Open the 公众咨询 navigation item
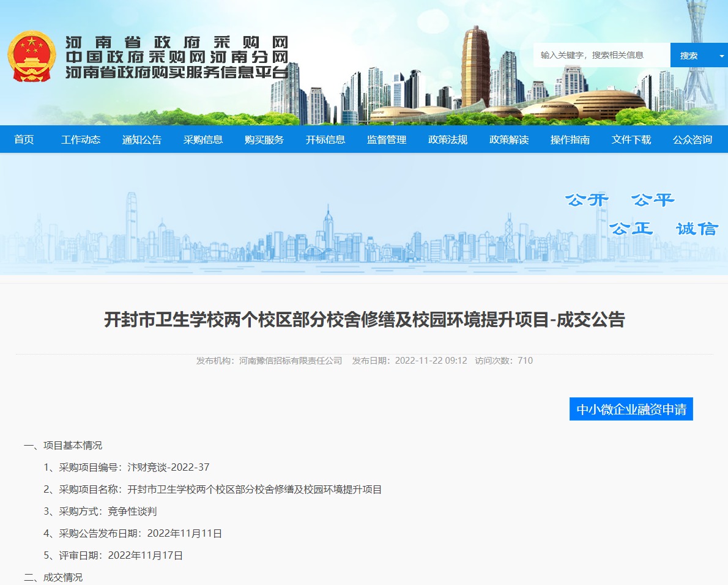Image resolution: width=728 pixels, height=585 pixels. (x=692, y=139)
